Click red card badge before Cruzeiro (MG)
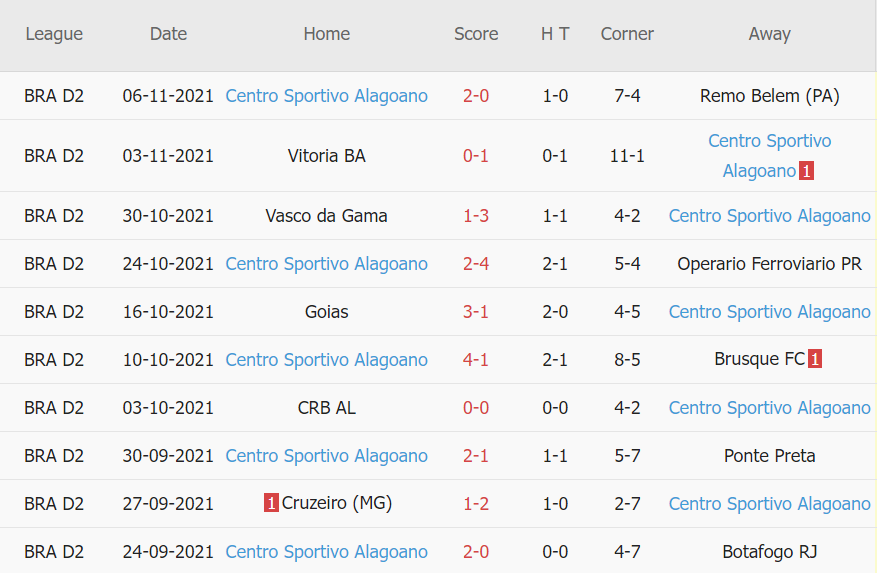Screen dimensions: 877x573 (x=271, y=504)
